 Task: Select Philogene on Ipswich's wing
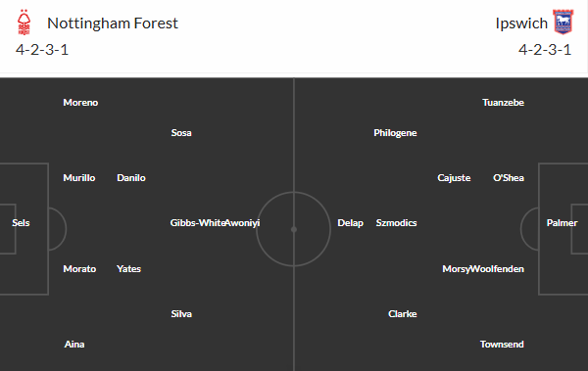pyautogui.click(x=395, y=133)
